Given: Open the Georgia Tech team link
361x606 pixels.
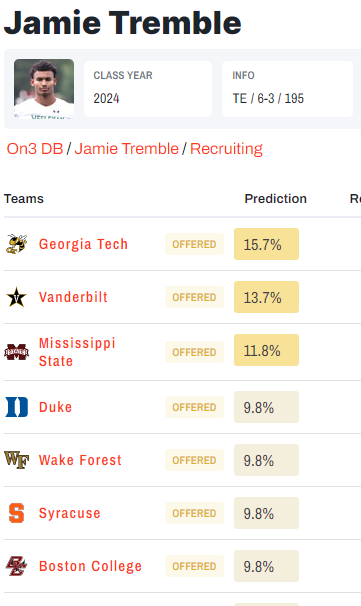Looking at the screenshot, I should [83, 244].
